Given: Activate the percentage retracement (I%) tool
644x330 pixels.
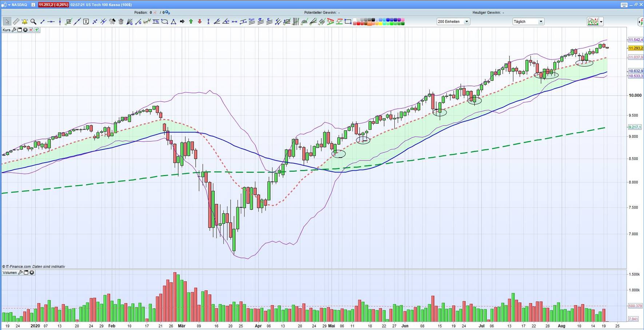Looking at the screenshot, I should 156,21.
